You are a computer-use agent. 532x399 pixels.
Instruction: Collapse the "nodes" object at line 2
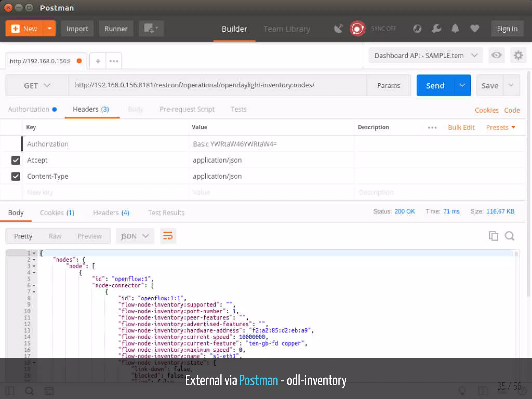[x=34, y=260]
